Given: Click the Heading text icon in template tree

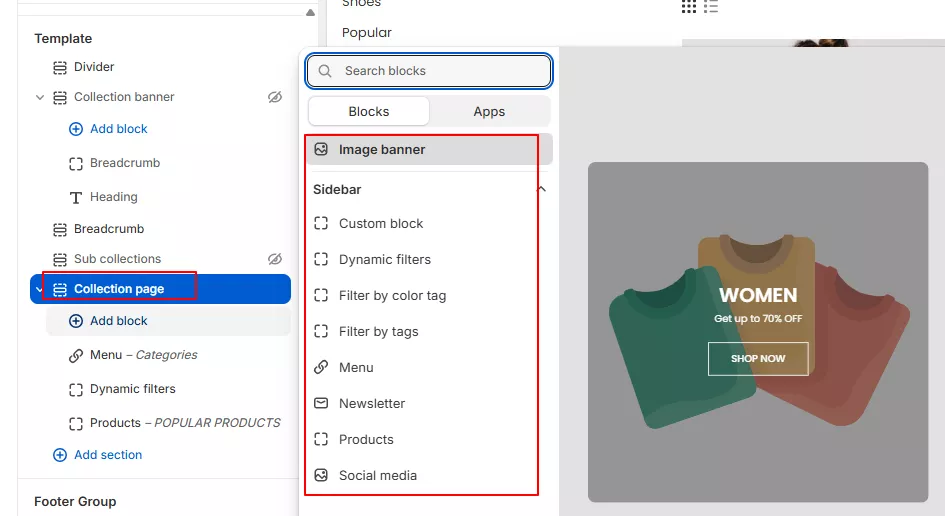Looking at the screenshot, I should [x=76, y=197].
